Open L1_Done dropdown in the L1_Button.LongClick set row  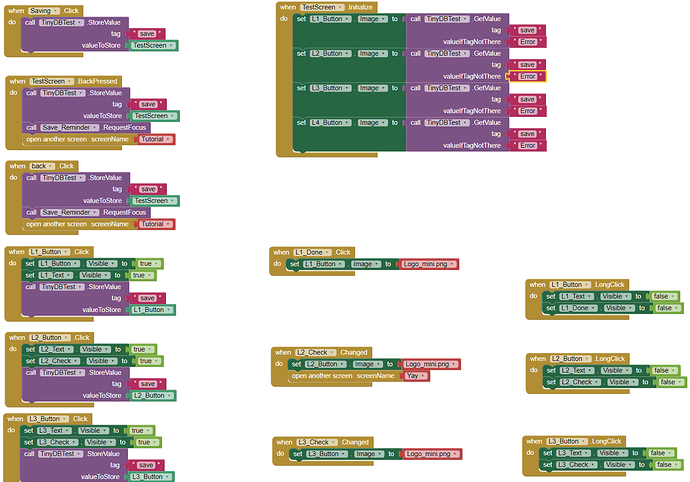point(579,308)
